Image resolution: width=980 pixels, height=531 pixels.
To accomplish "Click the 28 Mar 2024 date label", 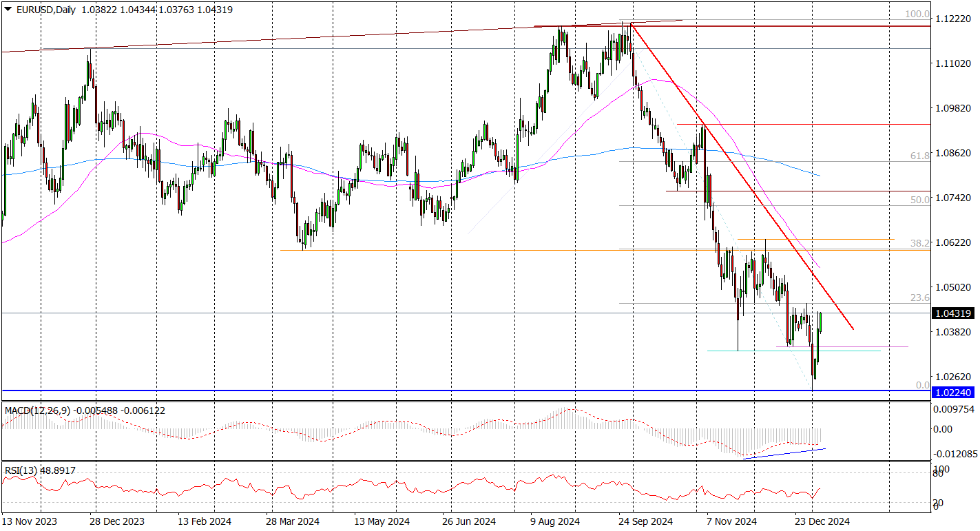I will tap(292, 522).
